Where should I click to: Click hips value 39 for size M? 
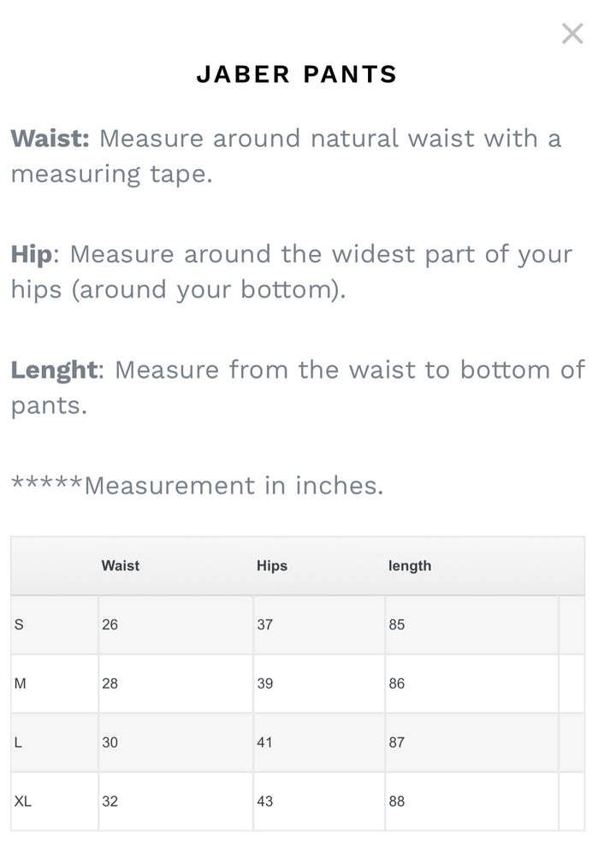click(265, 683)
